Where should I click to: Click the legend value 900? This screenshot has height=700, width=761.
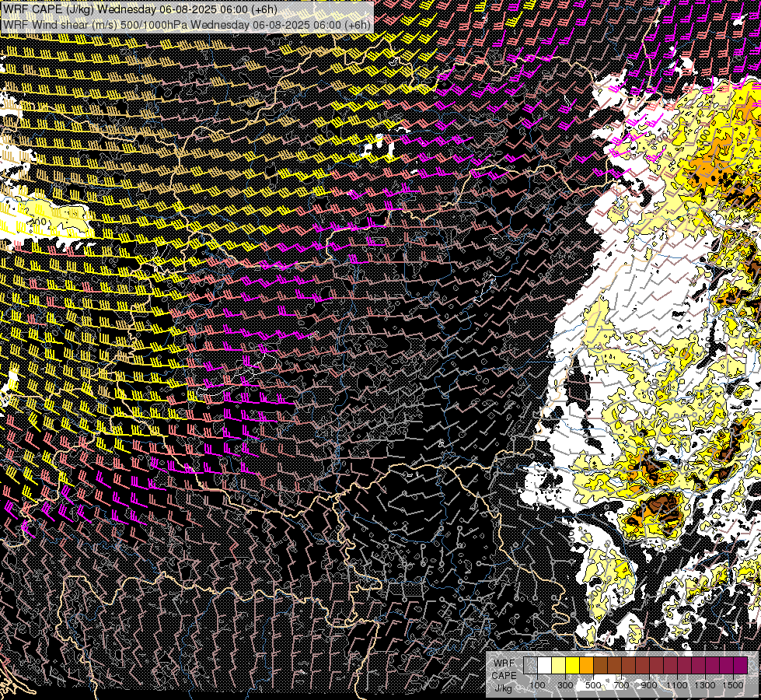[x=649, y=685]
